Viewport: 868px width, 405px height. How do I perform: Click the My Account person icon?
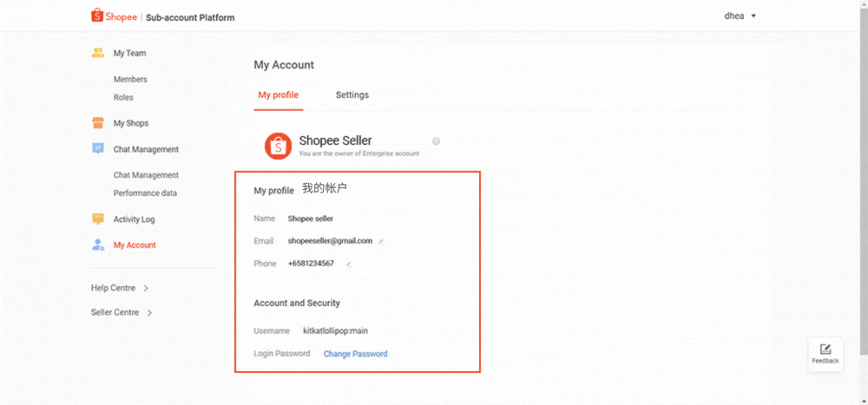point(98,245)
